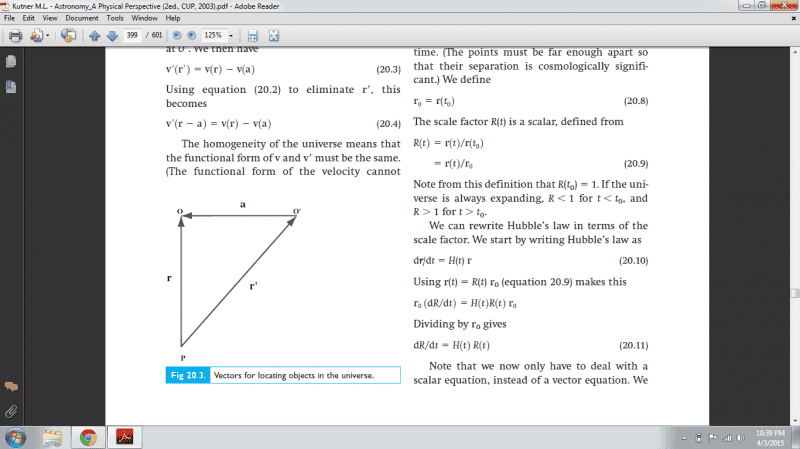Click the network signal tray icon
Viewport: 800px width, 449px height.
[x=727, y=438]
